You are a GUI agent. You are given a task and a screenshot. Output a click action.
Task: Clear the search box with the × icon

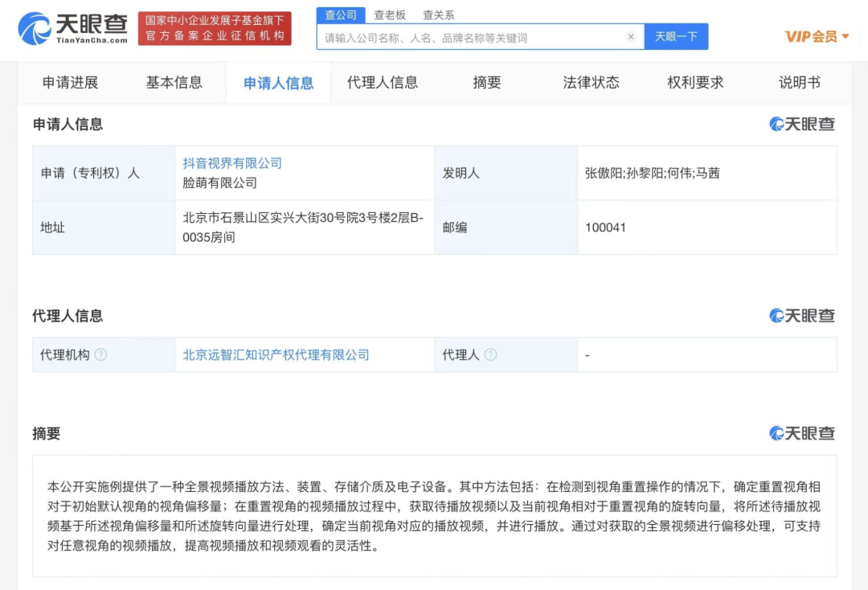pos(630,36)
